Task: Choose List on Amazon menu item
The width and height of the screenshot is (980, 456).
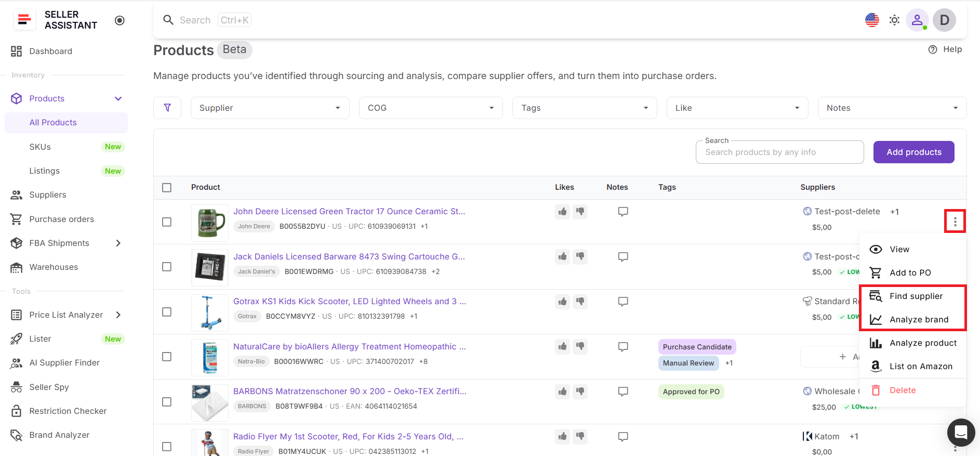Action: coord(913,366)
